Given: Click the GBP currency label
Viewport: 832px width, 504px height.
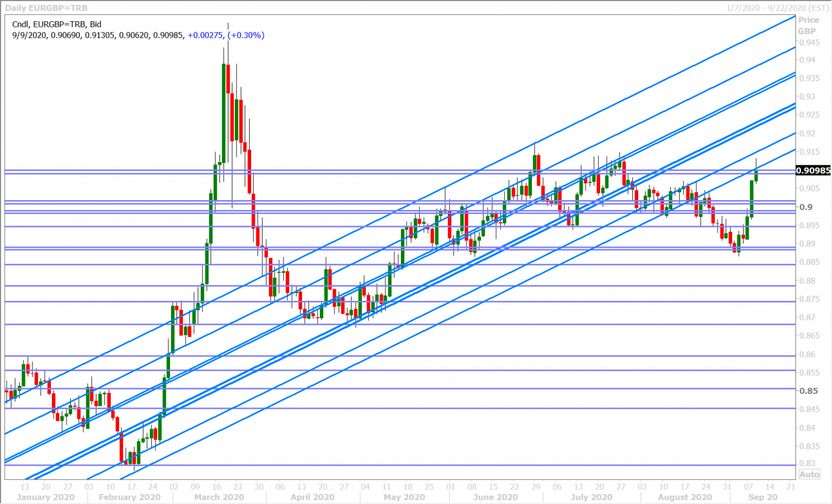Looking at the screenshot, I should [807, 31].
